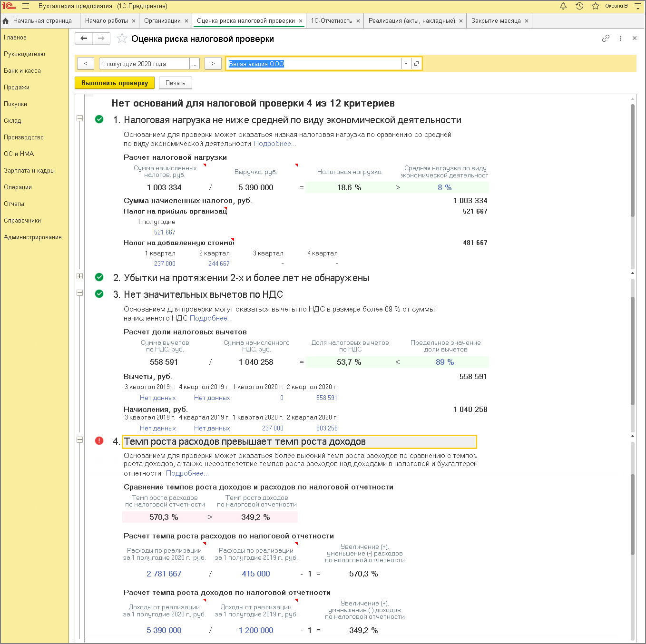Expand criterion 2 losses section
The width and height of the screenshot is (646, 644).
80,276
